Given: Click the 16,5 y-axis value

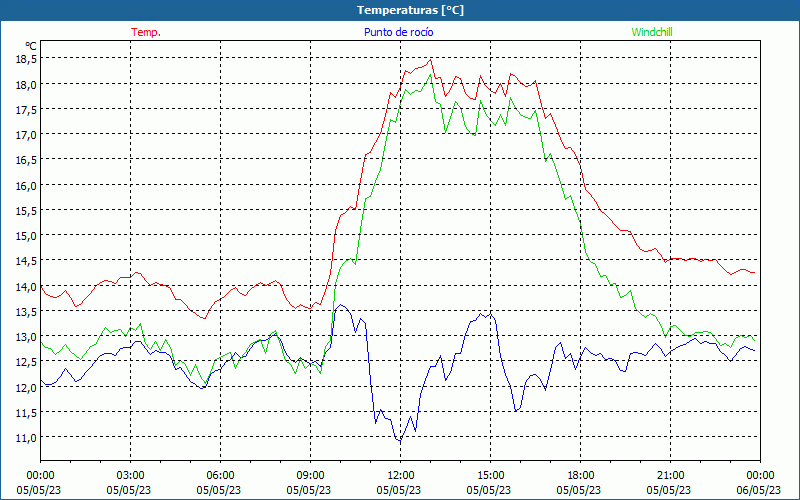Looking at the screenshot, I should point(26,160).
